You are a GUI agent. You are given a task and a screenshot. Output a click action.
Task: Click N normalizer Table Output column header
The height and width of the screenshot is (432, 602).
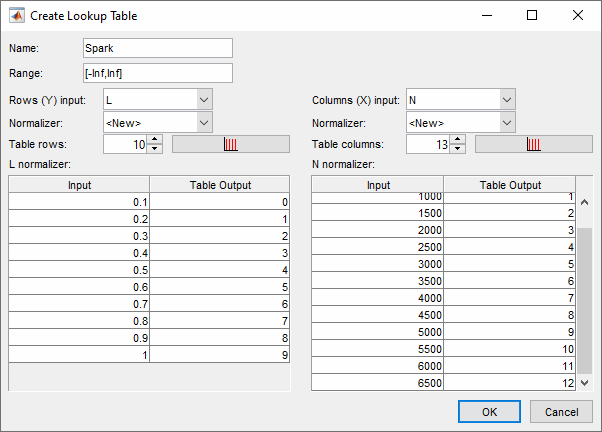click(510, 185)
